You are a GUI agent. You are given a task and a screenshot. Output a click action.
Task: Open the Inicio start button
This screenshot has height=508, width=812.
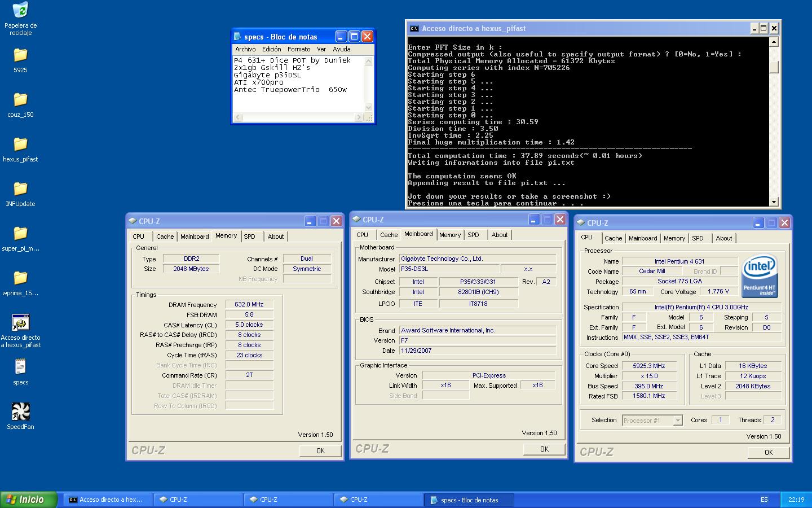tap(29, 500)
